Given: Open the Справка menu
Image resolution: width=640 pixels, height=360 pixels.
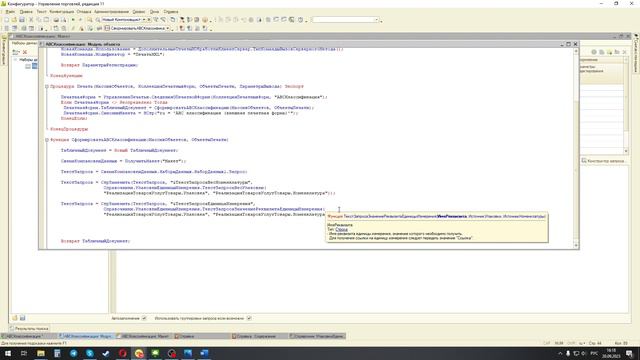Looking at the screenshot, I should (x=171, y=12).
